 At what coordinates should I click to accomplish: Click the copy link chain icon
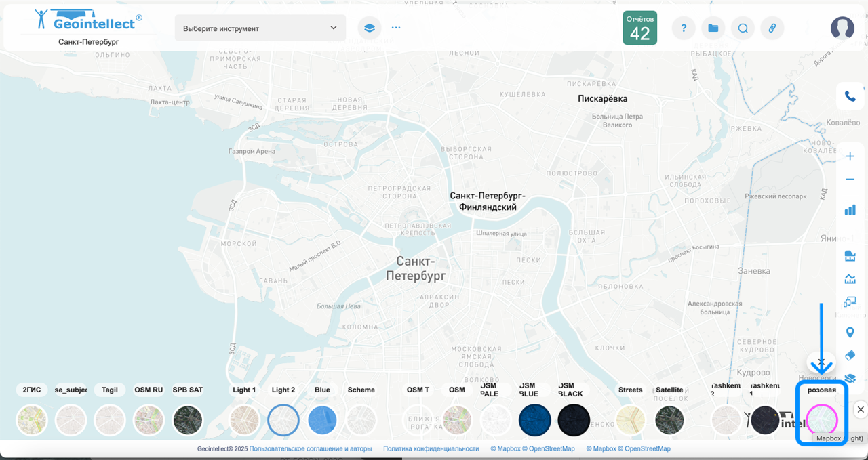(772, 28)
